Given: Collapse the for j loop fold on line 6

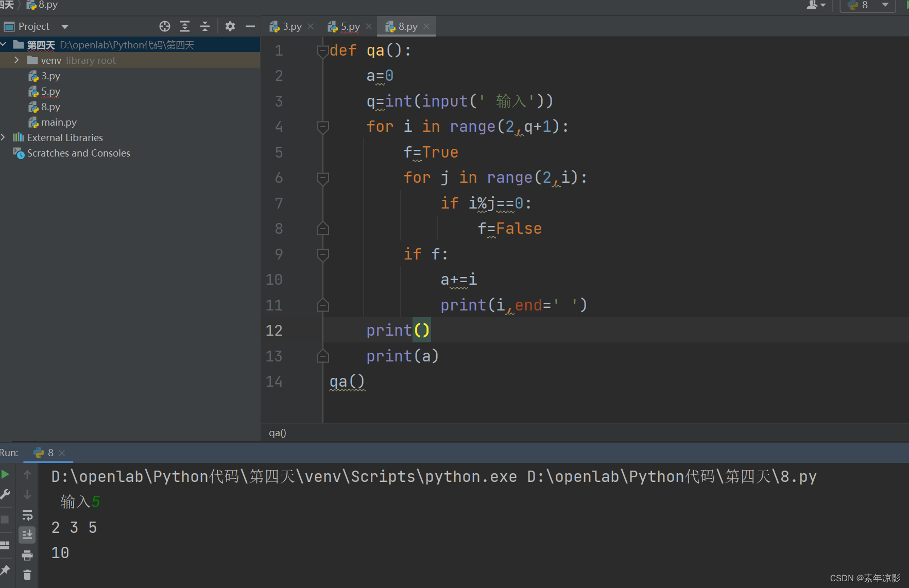Looking at the screenshot, I should point(323,178).
